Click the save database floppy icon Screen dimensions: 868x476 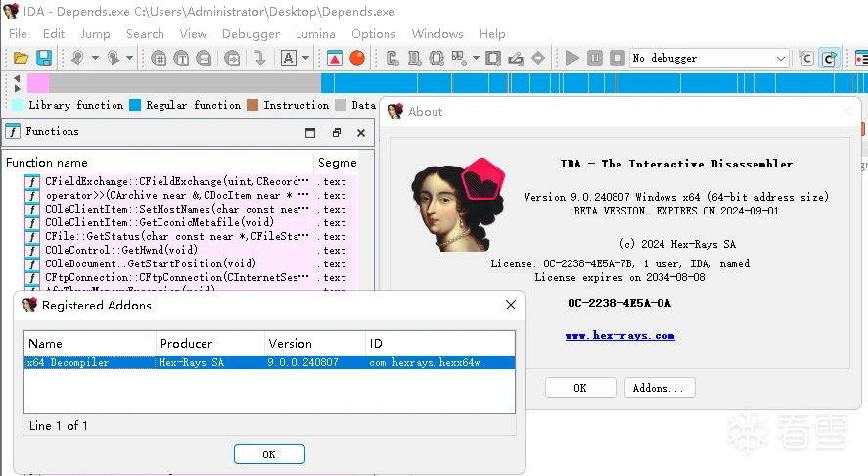coord(44,58)
